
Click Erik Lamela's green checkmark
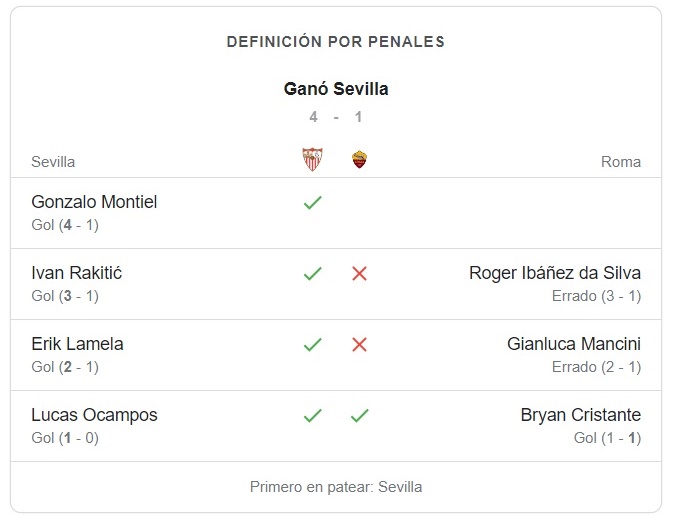[x=313, y=344]
